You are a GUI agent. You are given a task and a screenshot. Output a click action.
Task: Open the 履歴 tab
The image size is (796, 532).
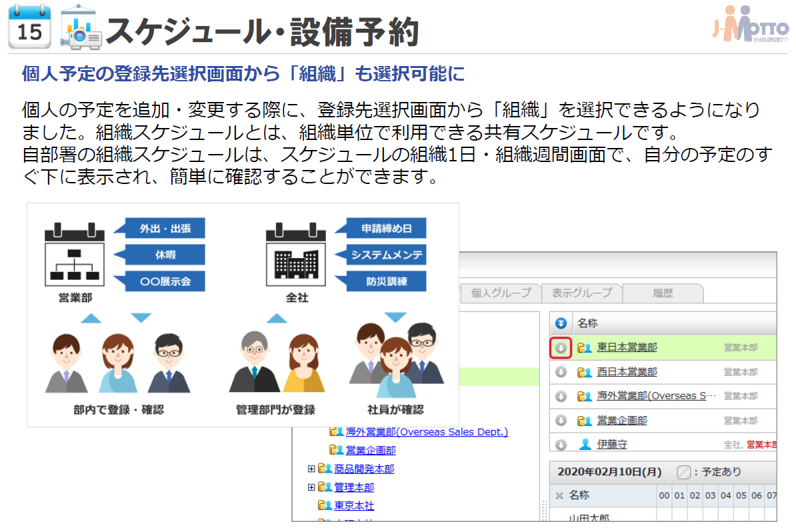pos(662,293)
